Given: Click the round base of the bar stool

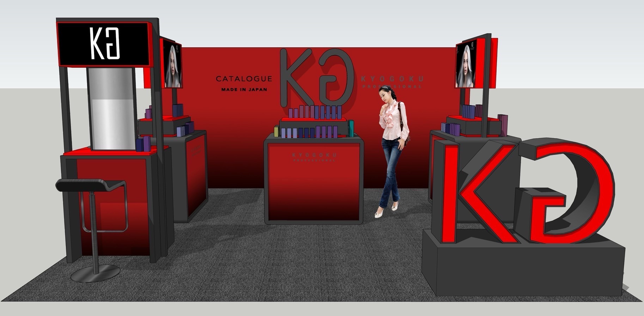Looking at the screenshot, I should (x=95, y=273).
